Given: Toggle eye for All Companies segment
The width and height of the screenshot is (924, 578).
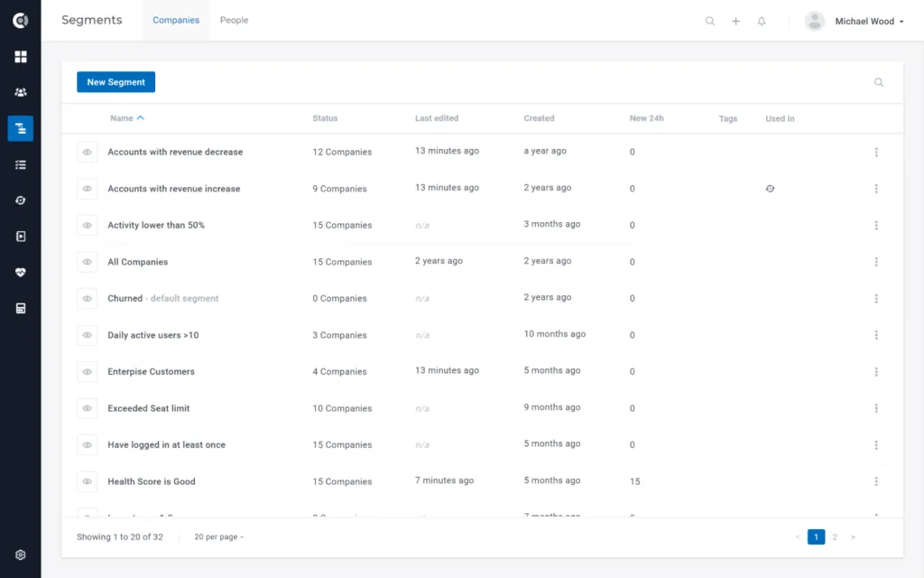Looking at the screenshot, I should (88, 262).
